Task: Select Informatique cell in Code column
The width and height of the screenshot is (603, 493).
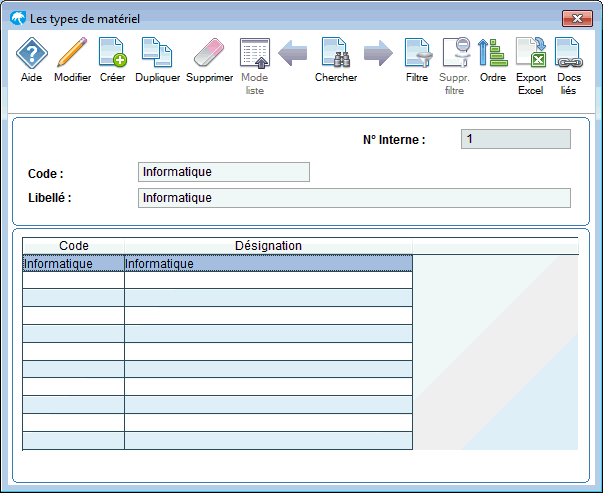Action: (x=73, y=263)
